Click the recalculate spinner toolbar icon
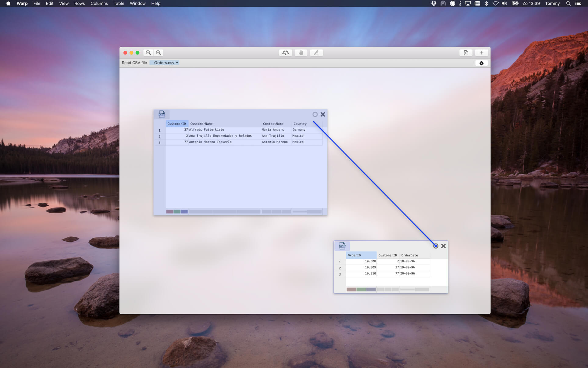The width and height of the screenshot is (588, 368). click(285, 53)
